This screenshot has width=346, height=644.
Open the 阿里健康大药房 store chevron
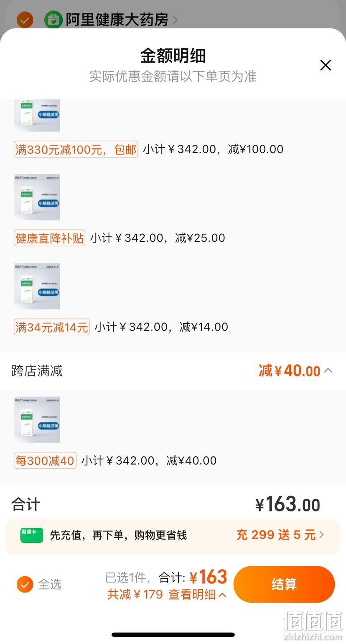175,20
